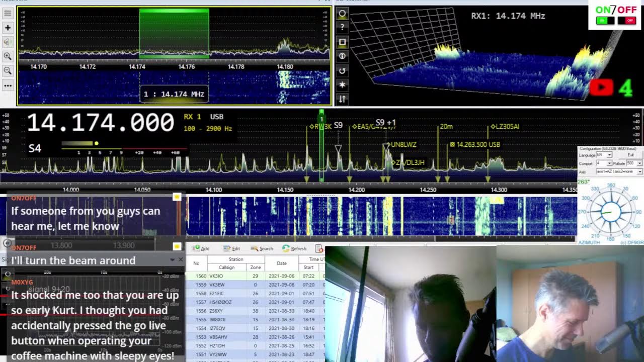This screenshot has width=644, height=362.
Task: Click the rotate reset arrow icon
Action: 342,71
